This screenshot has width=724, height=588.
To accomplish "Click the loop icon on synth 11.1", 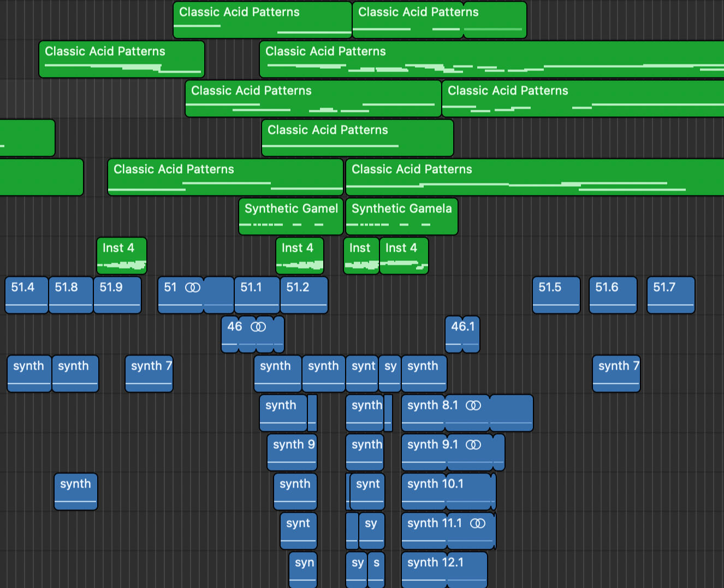I will coord(477,523).
